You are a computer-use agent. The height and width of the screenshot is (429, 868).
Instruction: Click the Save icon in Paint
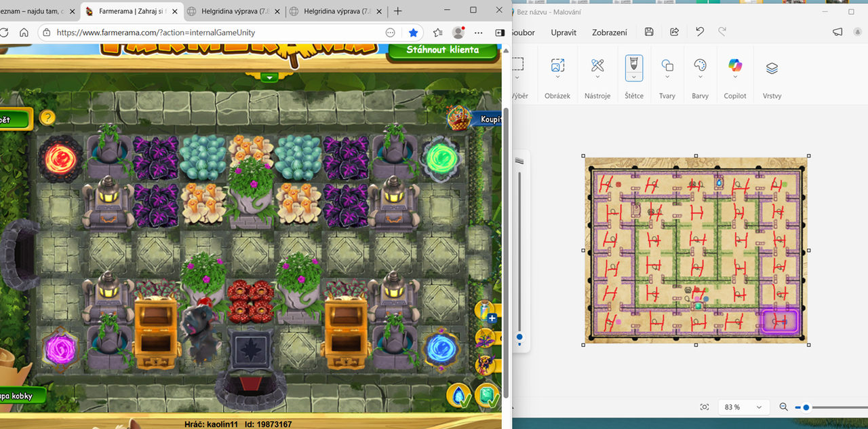tap(649, 32)
